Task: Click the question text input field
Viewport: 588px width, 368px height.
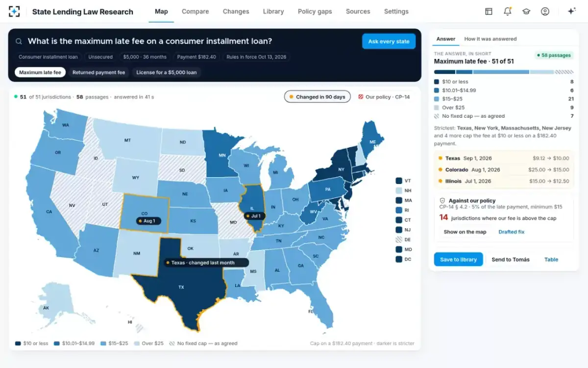Action: 191,41
